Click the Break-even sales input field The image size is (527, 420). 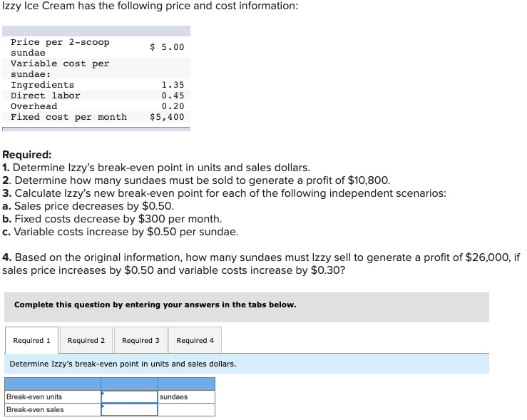pyautogui.click(x=129, y=409)
